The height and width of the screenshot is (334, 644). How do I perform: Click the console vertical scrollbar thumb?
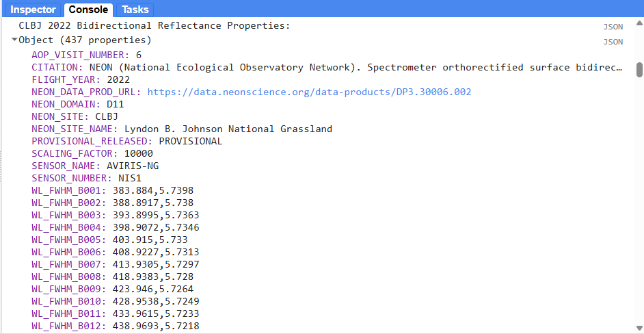pyautogui.click(x=639, y=70)
